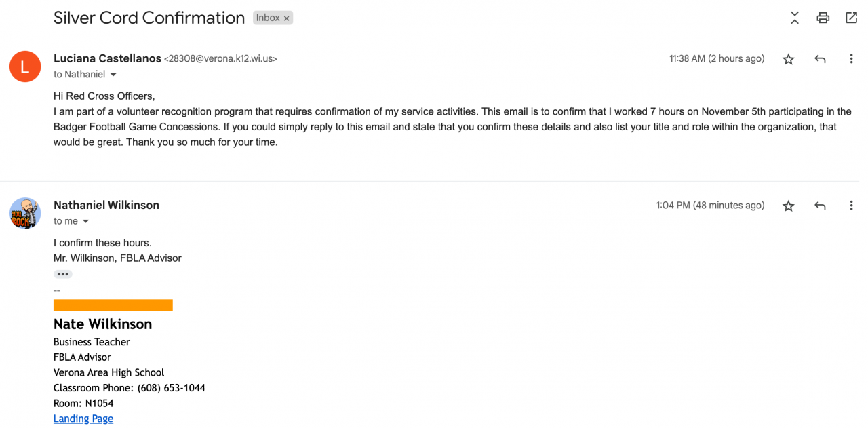The image size is (868, 428).
Task: Open more options for Nathaniel's message
Action: pos(851,206)
